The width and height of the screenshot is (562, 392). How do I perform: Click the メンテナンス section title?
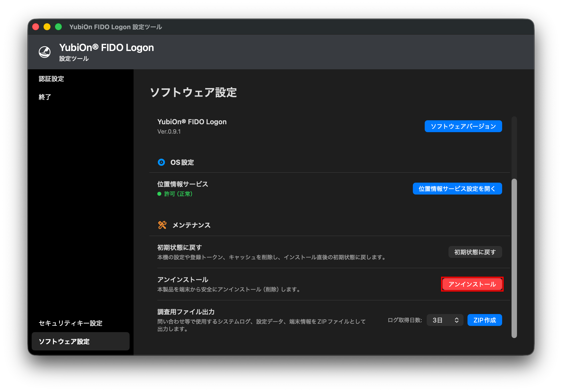pos(191,225)
